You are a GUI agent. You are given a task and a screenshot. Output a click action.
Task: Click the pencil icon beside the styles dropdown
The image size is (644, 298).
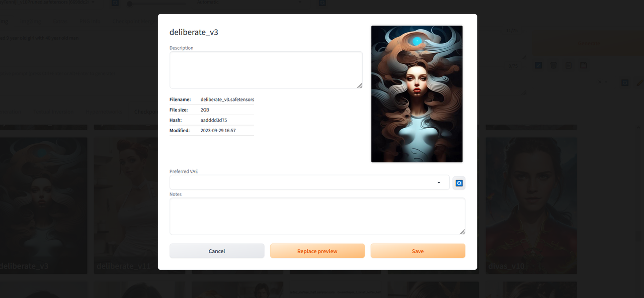coord(639,82)
